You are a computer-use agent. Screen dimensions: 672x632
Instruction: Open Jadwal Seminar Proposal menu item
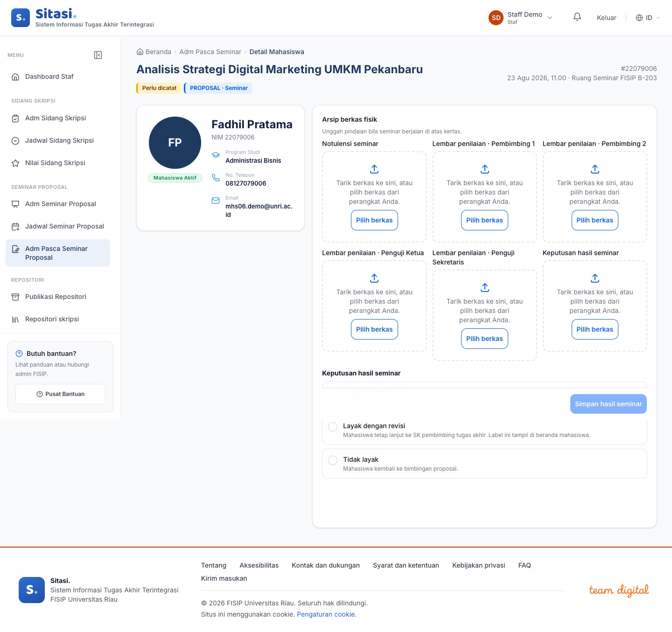(58, 226)
